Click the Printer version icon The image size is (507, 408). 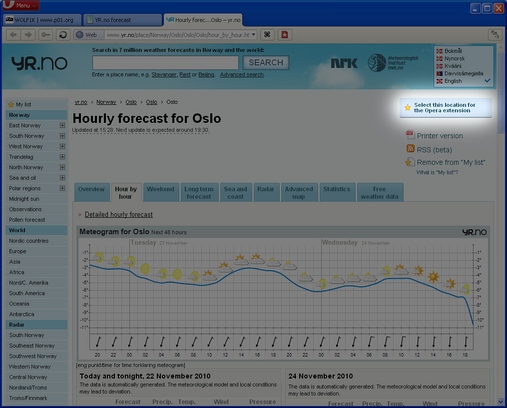pos(410,135)
